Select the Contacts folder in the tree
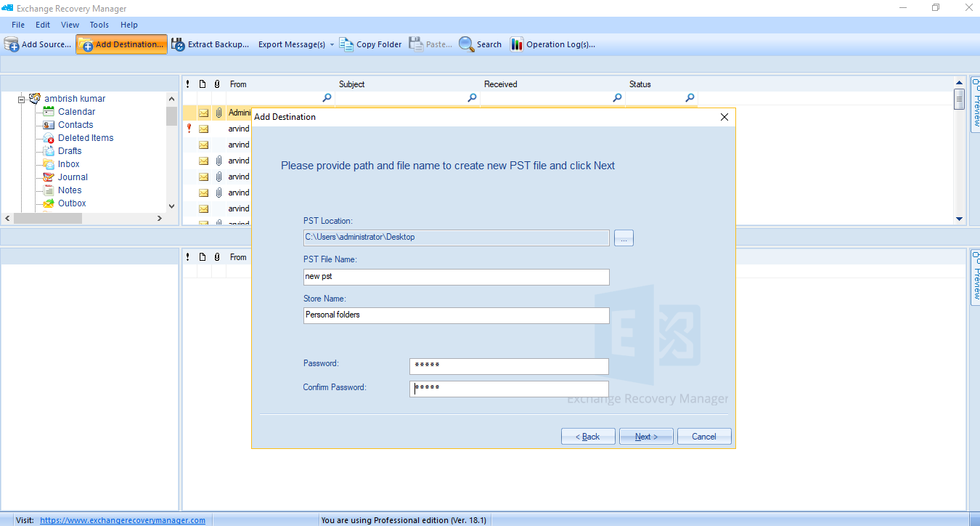The image size is (980, 526). pyautogui.click(x=75, y=125)
